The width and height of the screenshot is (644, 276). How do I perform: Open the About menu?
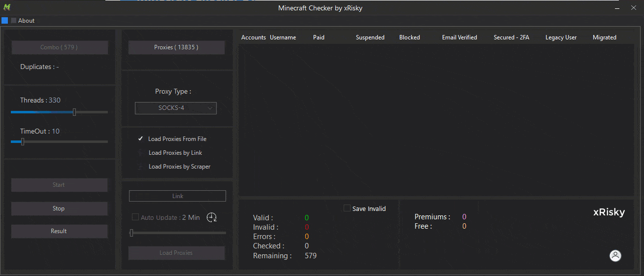click(27, 21)
